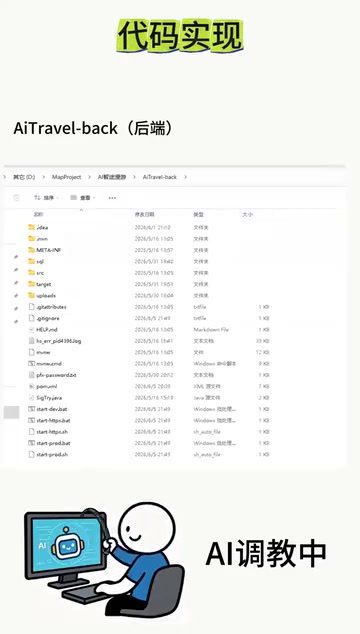360x634 pixels.
Task: Expand the chevron before AiTravel-back breadcrumb
Action: (134, 177)
